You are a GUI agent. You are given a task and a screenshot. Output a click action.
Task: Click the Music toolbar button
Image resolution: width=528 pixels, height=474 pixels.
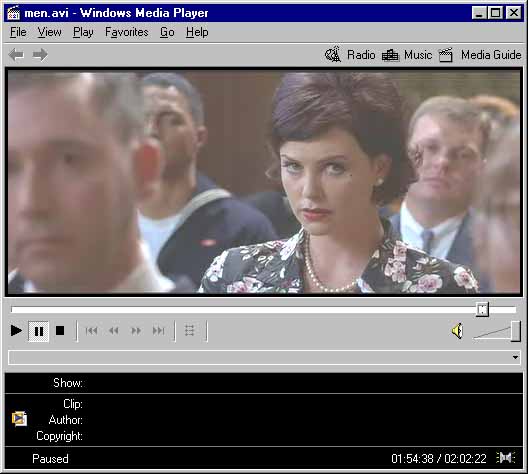pyautogui.click(x=407, y=55)
